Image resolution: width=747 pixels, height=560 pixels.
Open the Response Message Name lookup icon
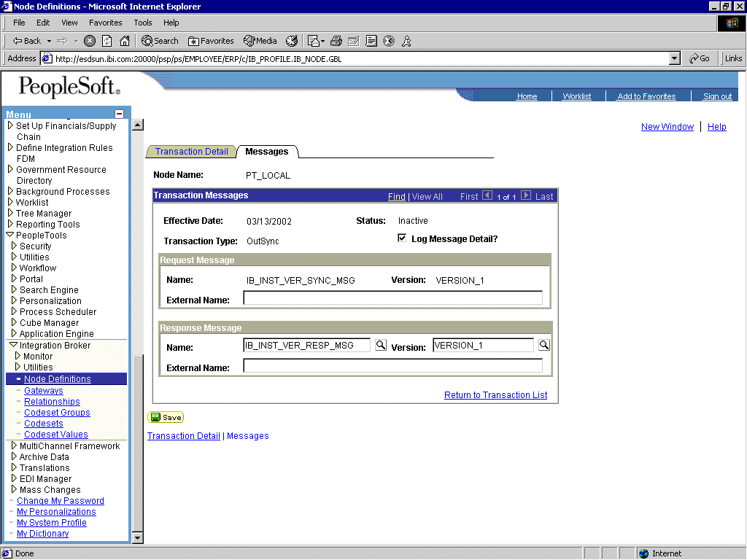coord(380,344)
